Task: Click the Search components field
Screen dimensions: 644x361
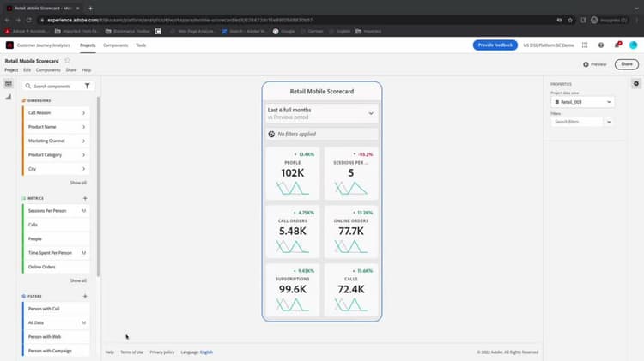Action: click(53, 86)
